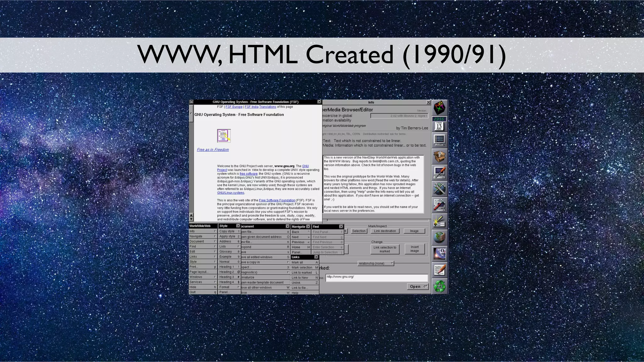Screen dimensions: 644x362
Task: Close the Style menu panel
Action: tap(238, 226)
